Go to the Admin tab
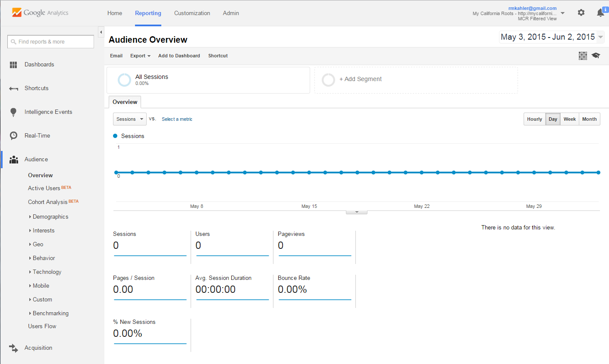The image size is (609, 364). [231, 13]
